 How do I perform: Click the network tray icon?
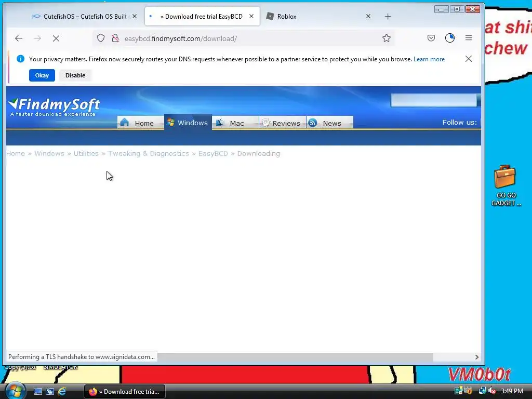point(482,391)
